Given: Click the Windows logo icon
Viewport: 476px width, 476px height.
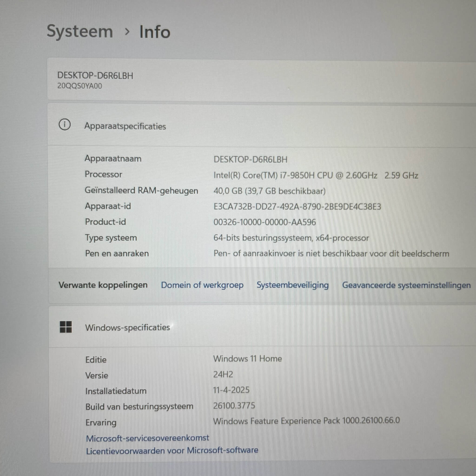Looking at the screenshot, I should tap(66, 327).
